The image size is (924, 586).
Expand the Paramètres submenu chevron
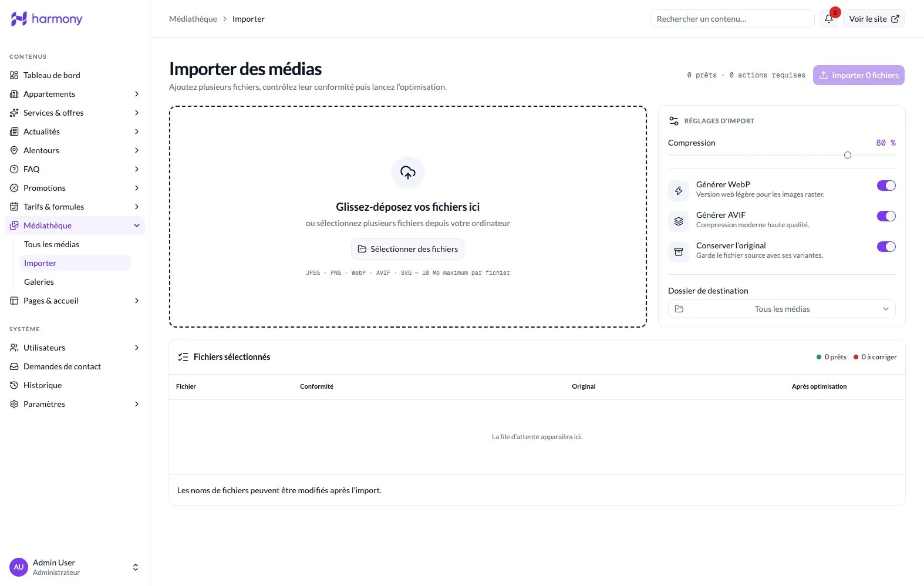[137, 404]
